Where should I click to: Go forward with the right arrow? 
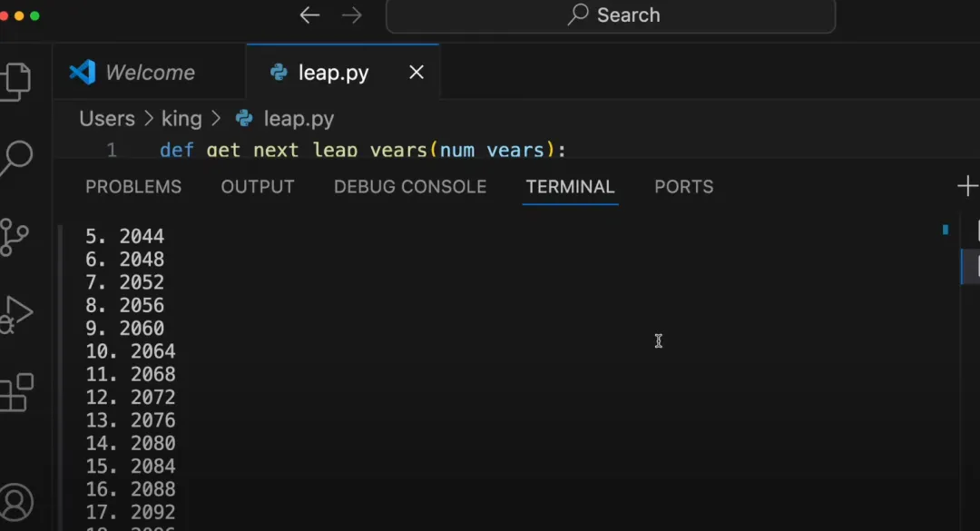(x=352, y=15)
